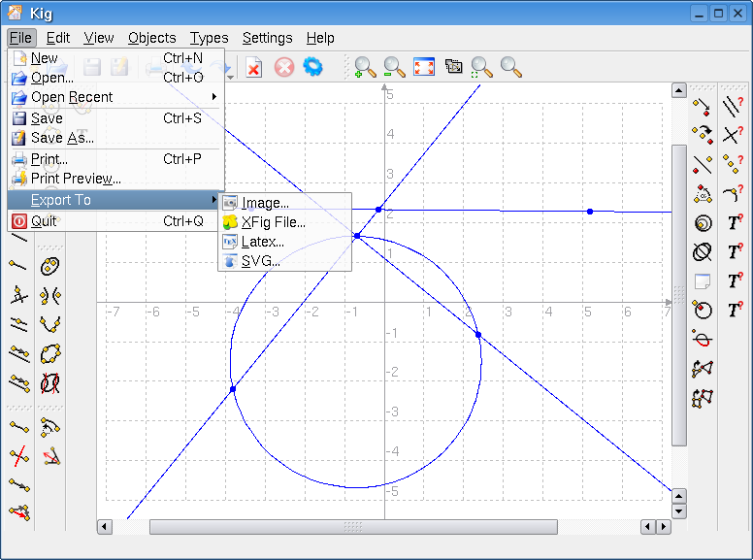This screenshot has width=753, height=560.
Task: Choose Save from File menu
Action: [115, 118]
